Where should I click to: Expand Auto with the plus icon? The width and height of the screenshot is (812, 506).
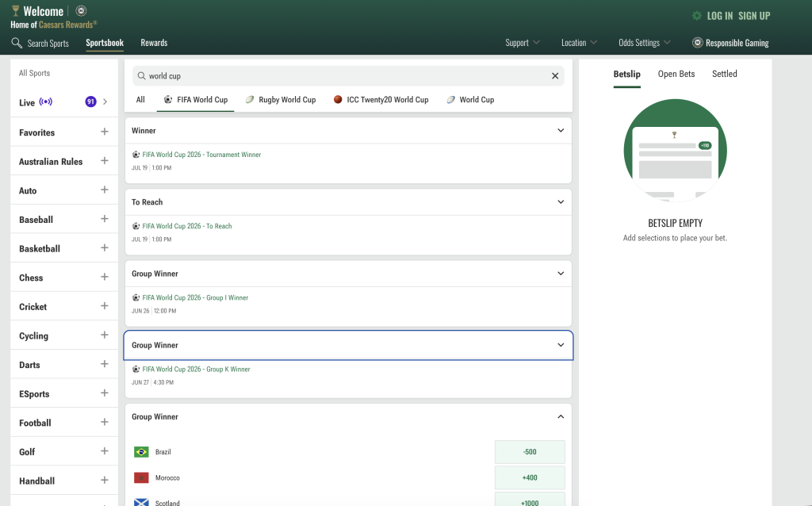(104, 190)
